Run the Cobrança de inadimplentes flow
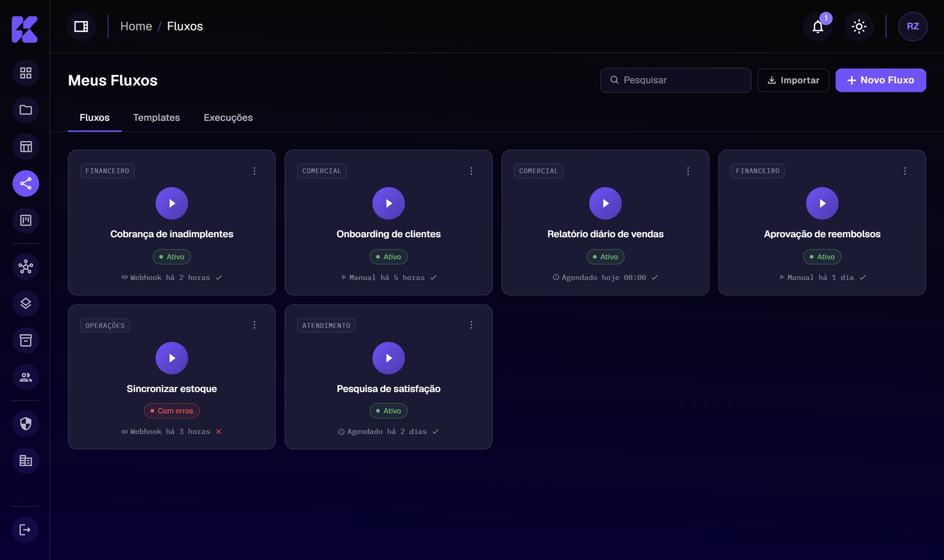Screen dimensions: 944x560 tap(172, 203)
